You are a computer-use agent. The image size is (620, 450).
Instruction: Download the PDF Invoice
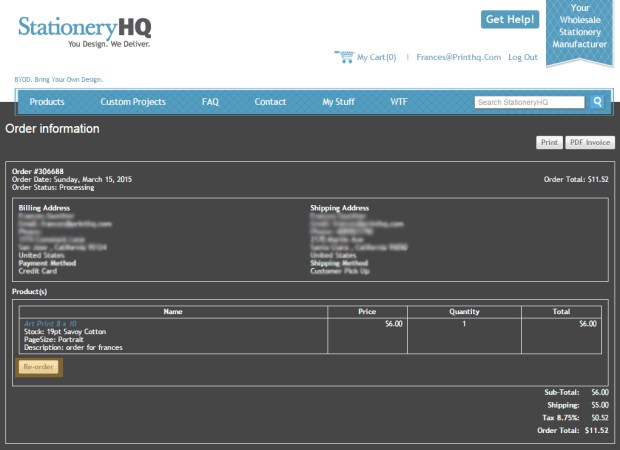click(590, 143)
